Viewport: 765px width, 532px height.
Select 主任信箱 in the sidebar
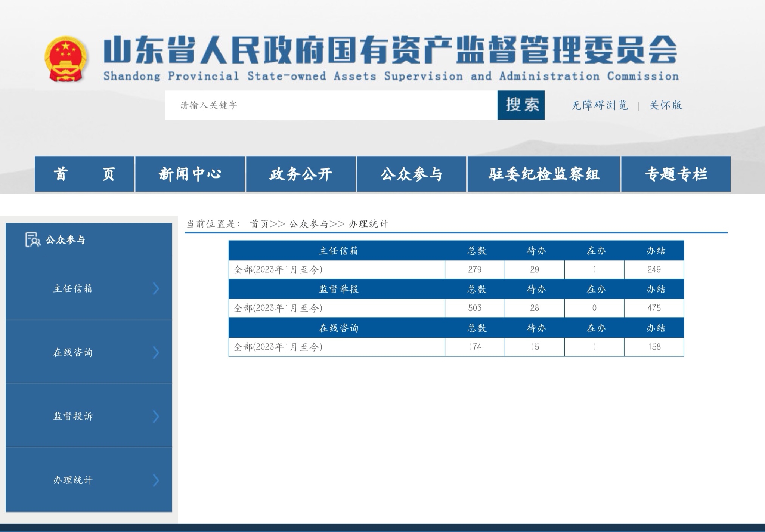pyautogui.click(x=73, y=288)
